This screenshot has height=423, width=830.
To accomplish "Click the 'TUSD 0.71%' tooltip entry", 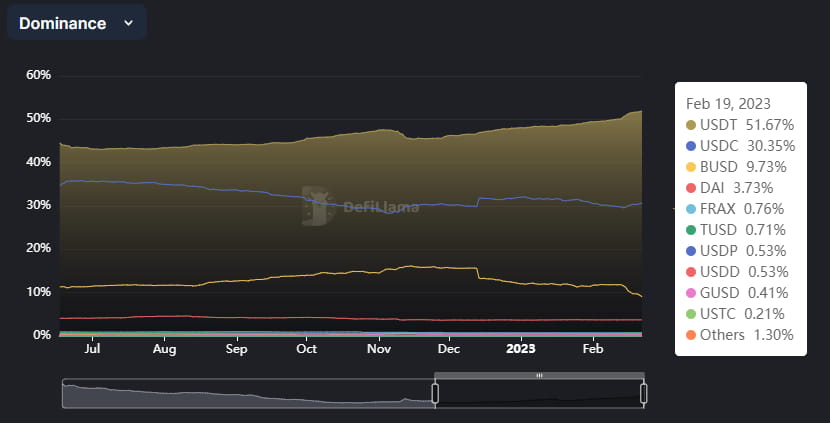I will click(x=736, y=230).
